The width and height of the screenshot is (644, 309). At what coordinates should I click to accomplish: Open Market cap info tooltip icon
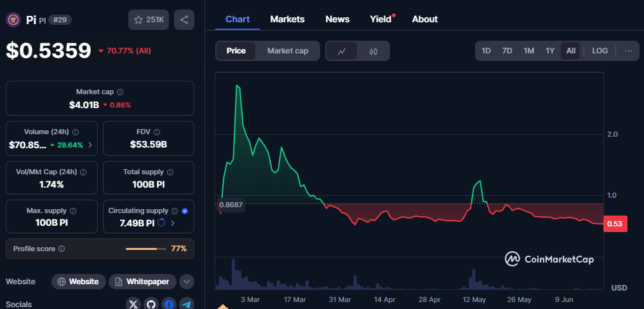120,92
